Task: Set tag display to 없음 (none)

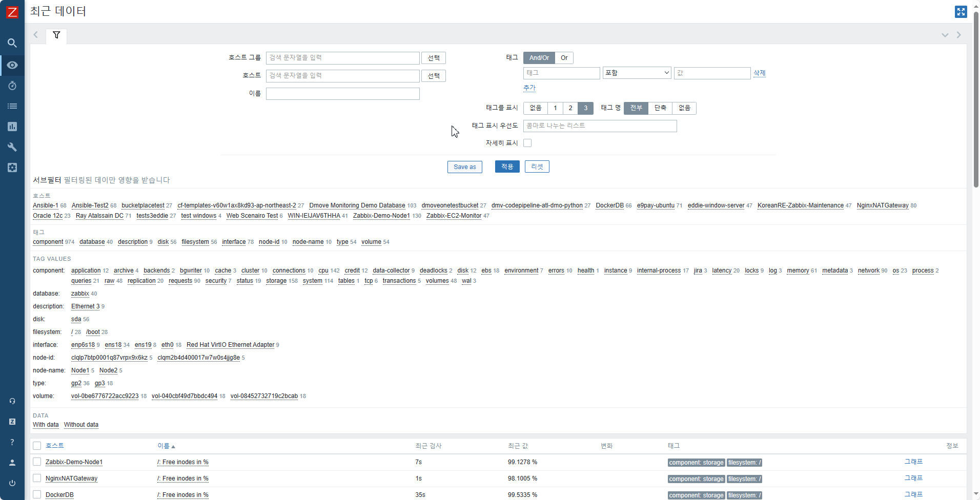Action: [536, 108]
